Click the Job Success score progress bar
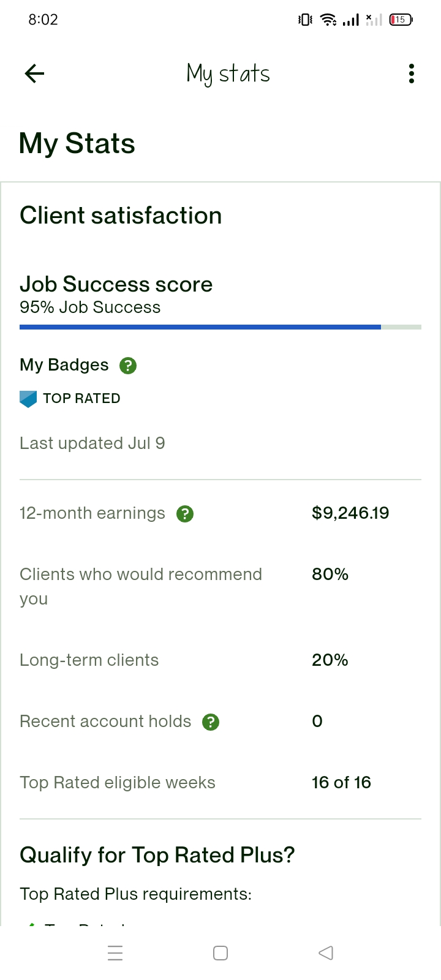The image size is (441, 980). (221, 327)
